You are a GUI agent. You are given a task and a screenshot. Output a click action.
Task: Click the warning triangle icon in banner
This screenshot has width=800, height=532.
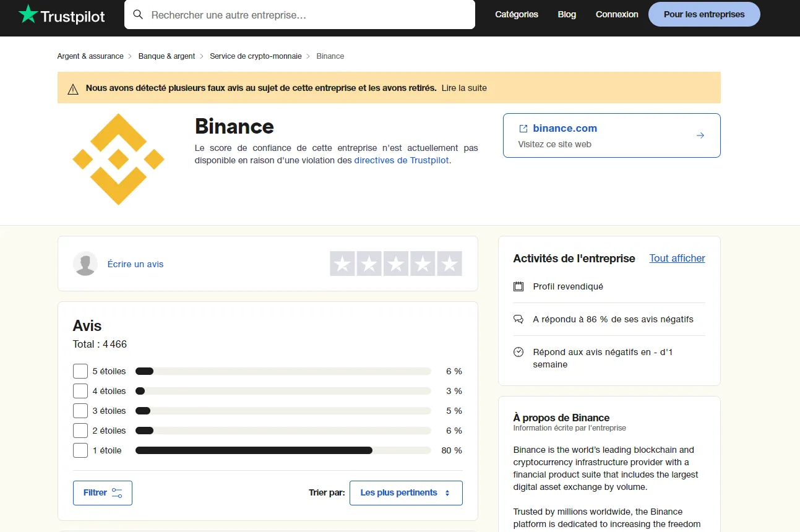pyautogui.click(x=73, y=88)
